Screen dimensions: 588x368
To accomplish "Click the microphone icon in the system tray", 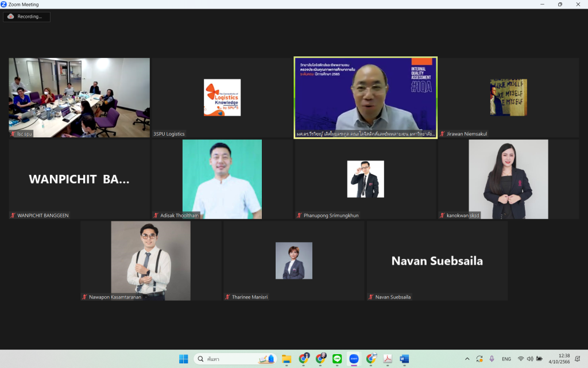I will 492,359.
